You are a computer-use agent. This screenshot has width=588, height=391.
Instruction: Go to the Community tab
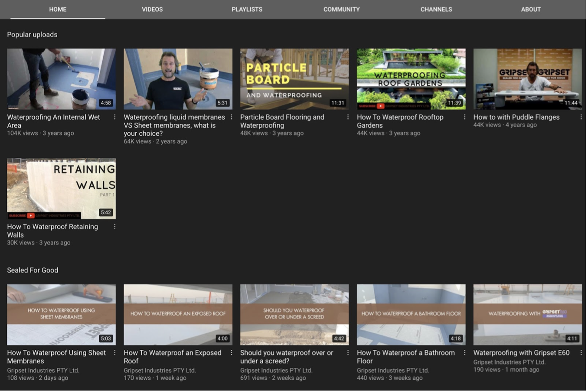[x=341, y=9]
